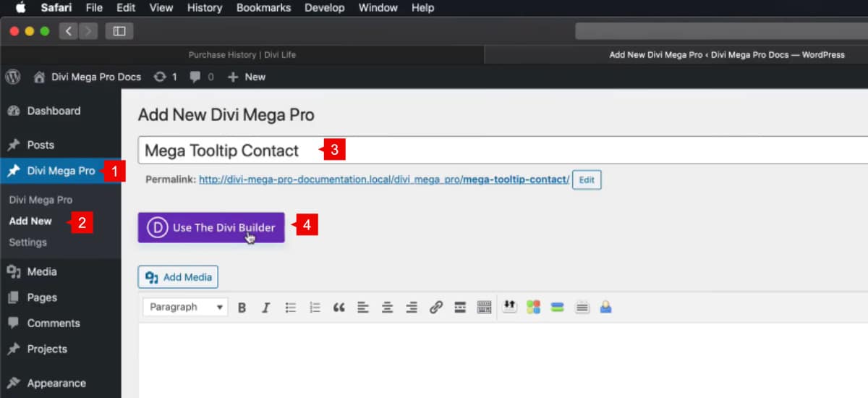Insert a numbered list

(315, 308)
